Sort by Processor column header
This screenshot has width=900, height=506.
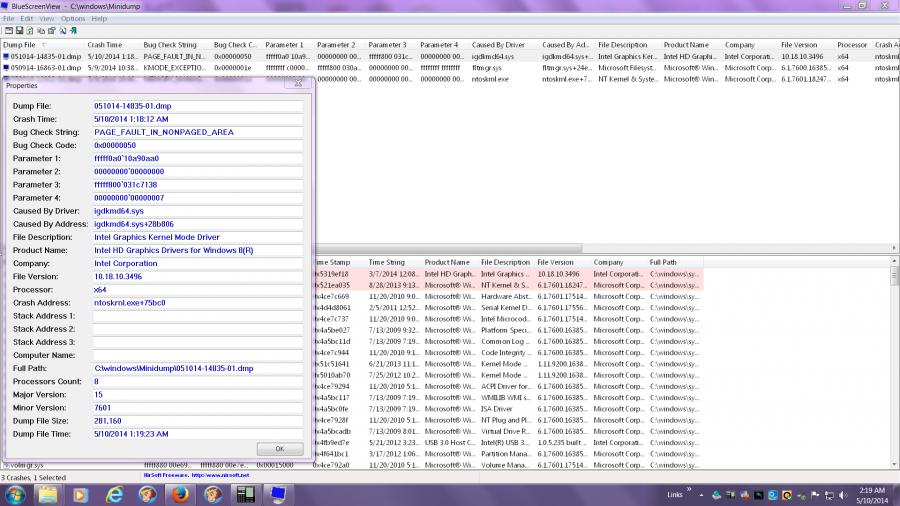pyautogui.click(x=852, y=45)
